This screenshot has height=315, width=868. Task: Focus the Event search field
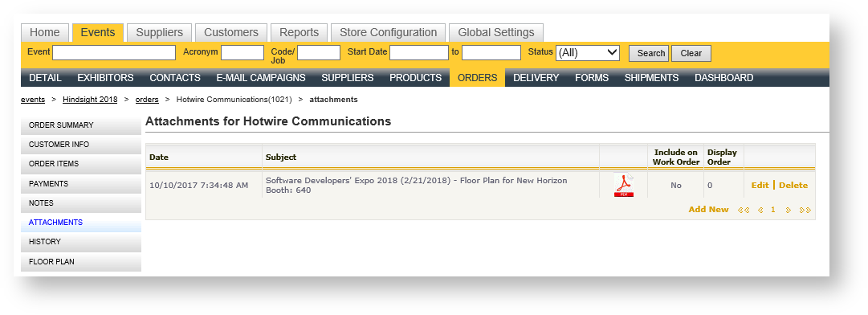tap(114, 52)
